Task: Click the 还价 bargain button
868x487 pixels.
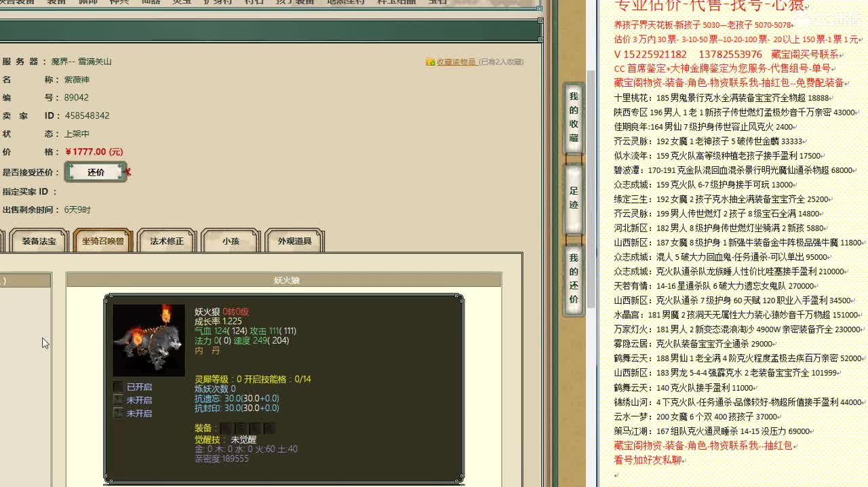Action: pyautogui.click(x=96, y=172)
